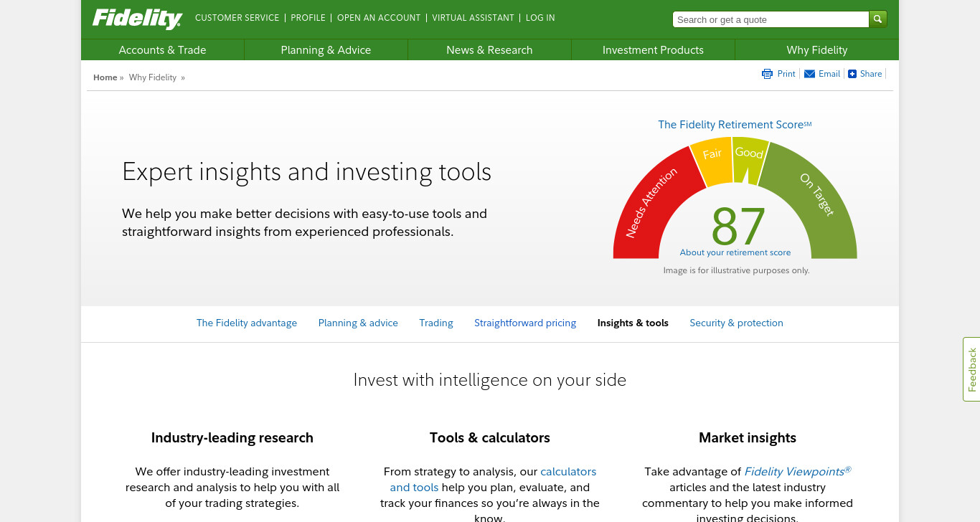The width and height of the screenshot is (980, 522).
Task: Open the News & Research menu
Action: coord(489,50)
